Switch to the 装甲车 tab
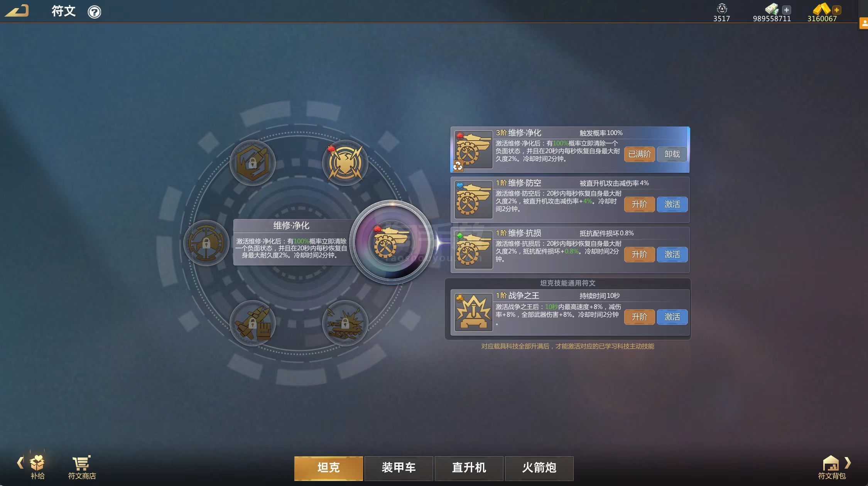Image resolution: width=868 pixels, height=486 pixels. pos(399,468)
